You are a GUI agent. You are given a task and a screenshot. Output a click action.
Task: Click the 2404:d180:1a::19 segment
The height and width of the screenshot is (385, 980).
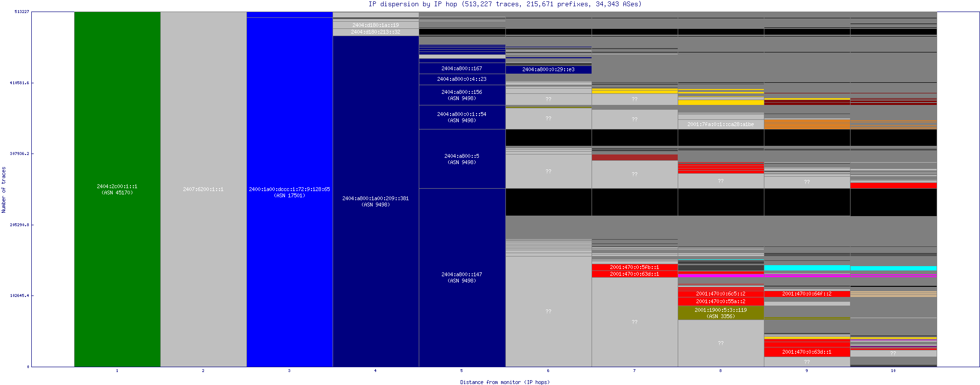(x=375, y=25)
